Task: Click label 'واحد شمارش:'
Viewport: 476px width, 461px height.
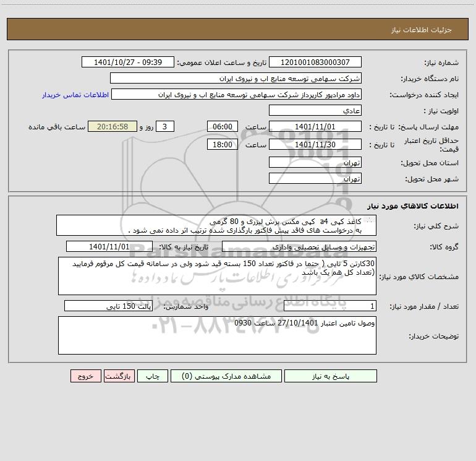Action: click(x=186, y=306)
